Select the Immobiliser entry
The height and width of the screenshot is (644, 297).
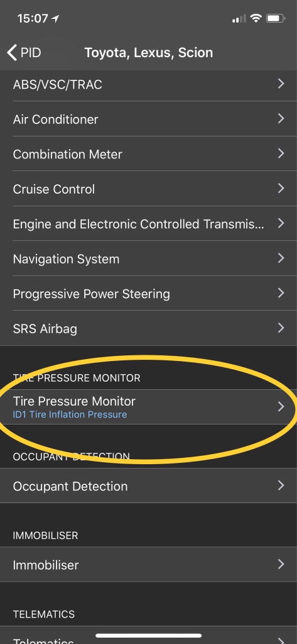(x=148, y=565)
